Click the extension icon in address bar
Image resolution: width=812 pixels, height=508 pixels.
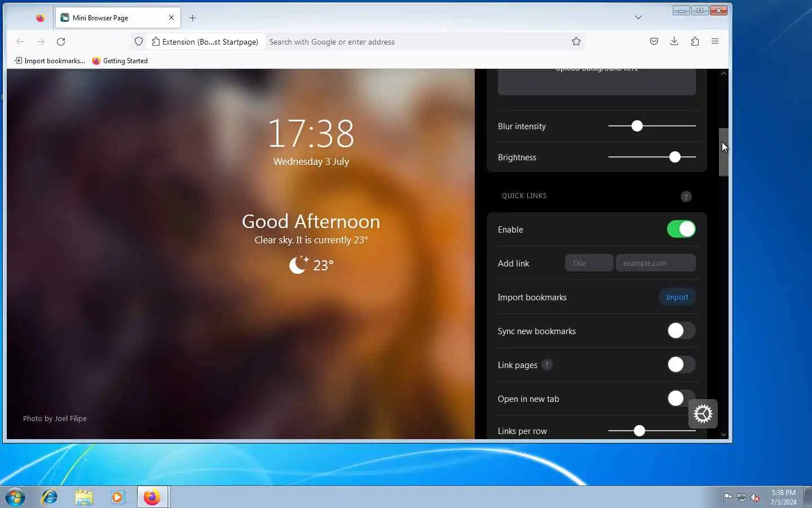click(156, 41)
